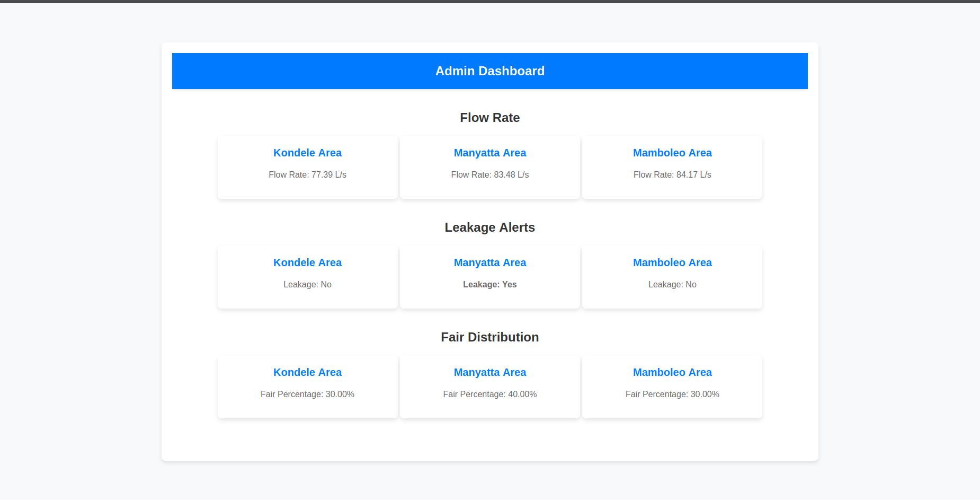
Task: Click the bold 'Leakage: Yes' alert
Action: 489,284
